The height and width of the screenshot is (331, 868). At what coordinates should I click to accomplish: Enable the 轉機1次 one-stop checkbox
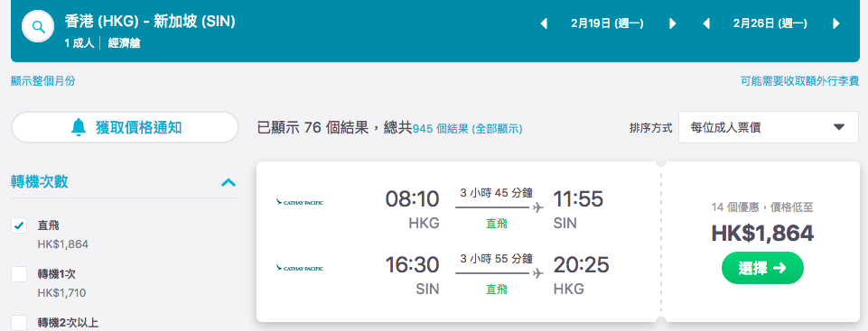coord(19,274)
